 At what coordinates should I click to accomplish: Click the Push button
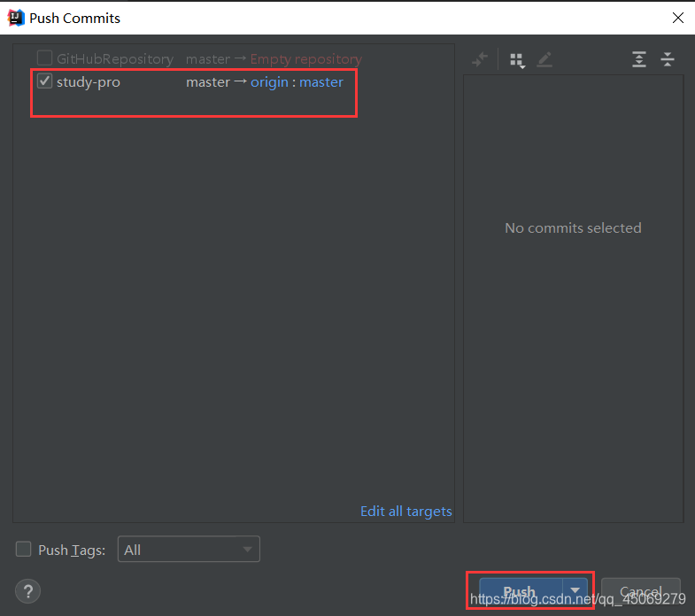click(x=521, y=590)
